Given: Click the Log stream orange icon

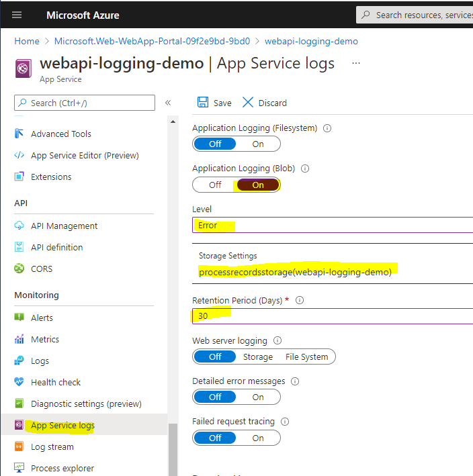Looking at the screenshot, I should pos(19,446).
